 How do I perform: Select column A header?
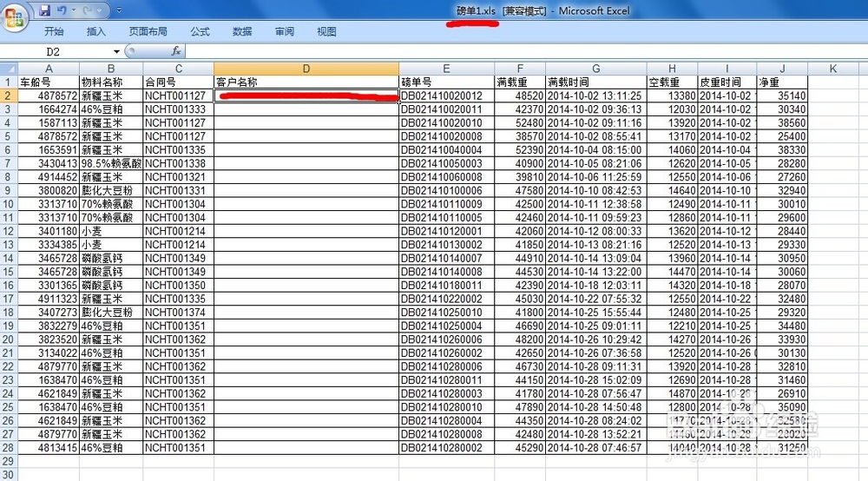(49, 69)
